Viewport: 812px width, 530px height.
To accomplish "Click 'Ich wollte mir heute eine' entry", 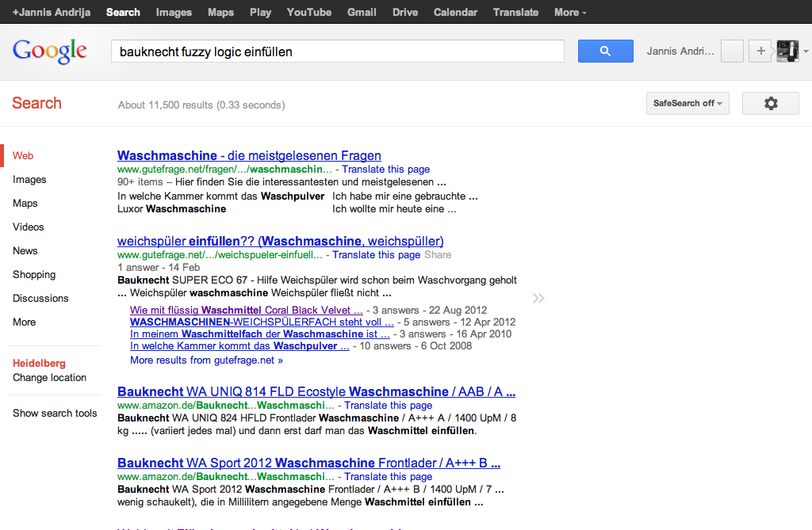I will click(x=394, y=209).
